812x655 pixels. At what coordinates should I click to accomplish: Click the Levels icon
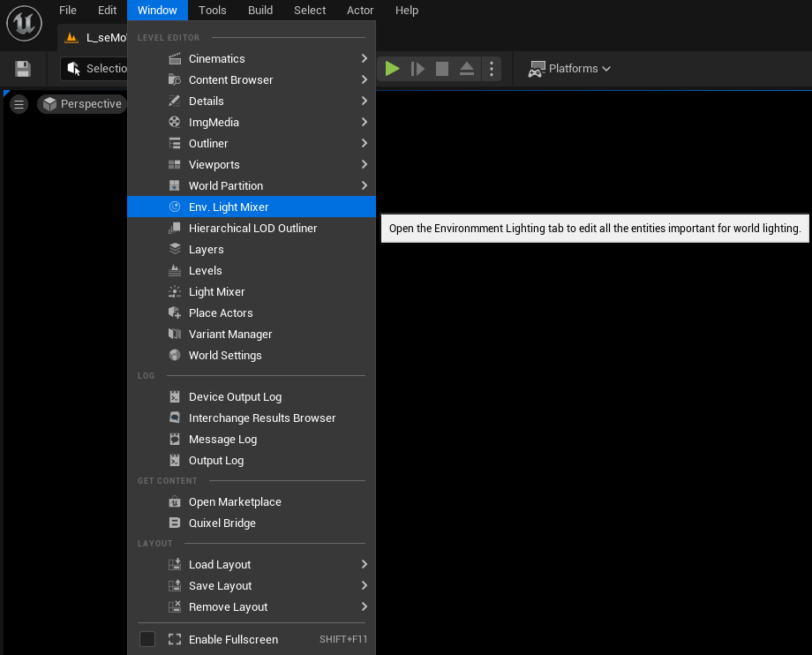point(175,271)
